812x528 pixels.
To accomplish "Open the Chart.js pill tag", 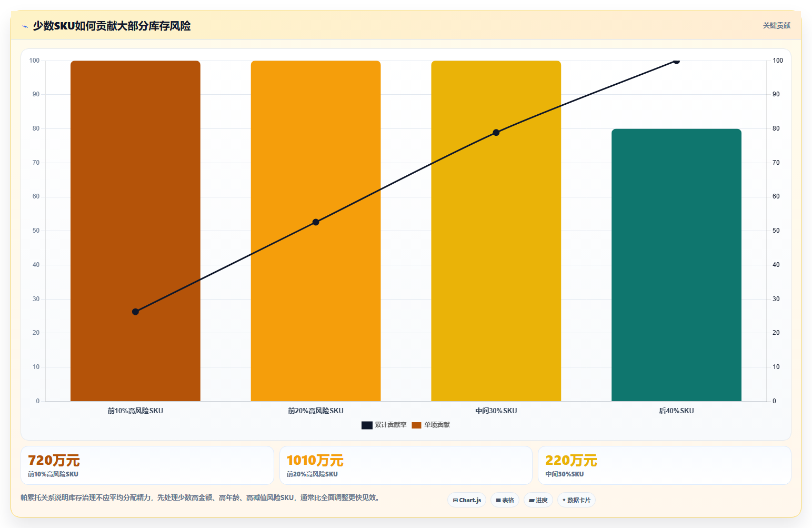I will pyautogui.click(x=467, y=500).
